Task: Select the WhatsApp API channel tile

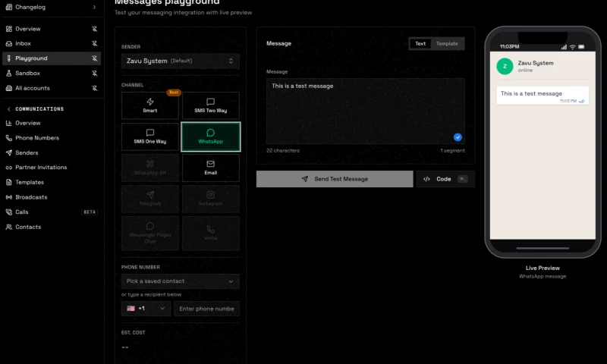Action: pos(150,168)
